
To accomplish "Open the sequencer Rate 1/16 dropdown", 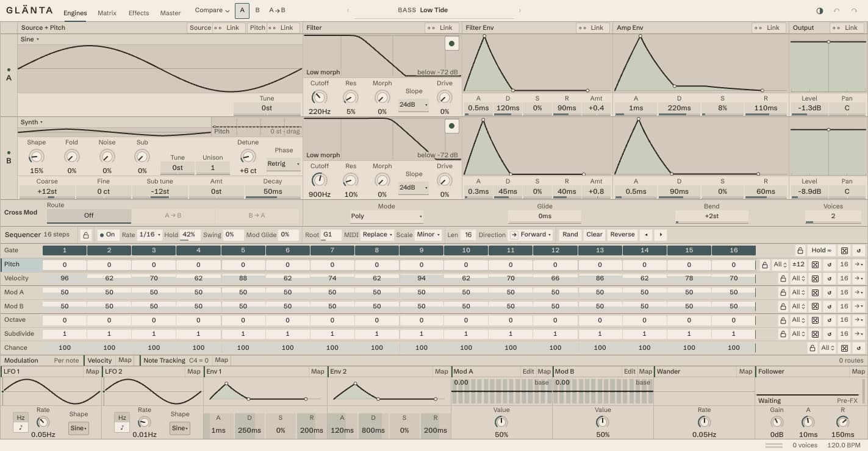I will (x=150, y=235).
